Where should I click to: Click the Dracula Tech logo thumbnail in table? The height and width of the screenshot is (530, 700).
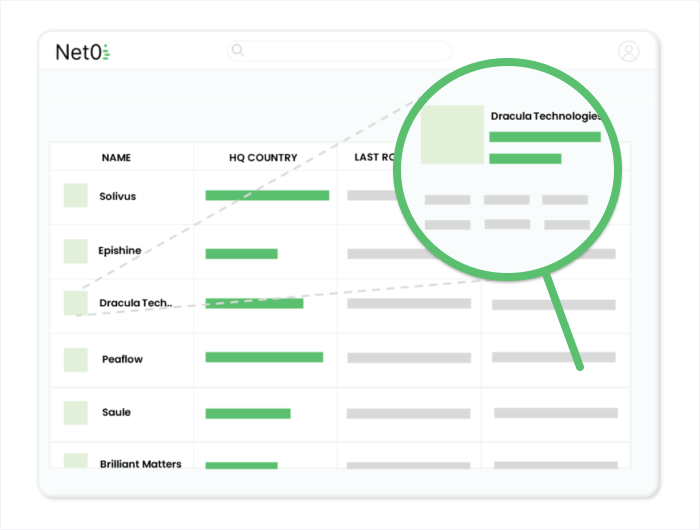[x=75, y=303]
